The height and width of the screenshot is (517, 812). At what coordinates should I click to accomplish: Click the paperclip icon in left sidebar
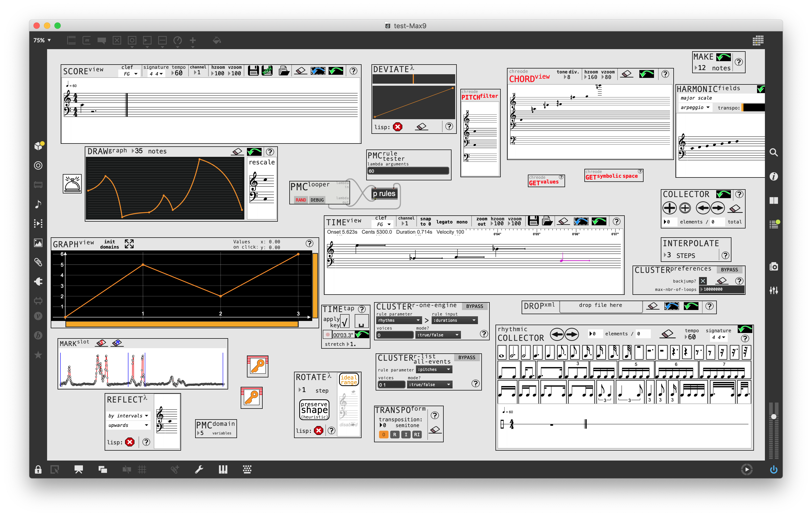38,262
